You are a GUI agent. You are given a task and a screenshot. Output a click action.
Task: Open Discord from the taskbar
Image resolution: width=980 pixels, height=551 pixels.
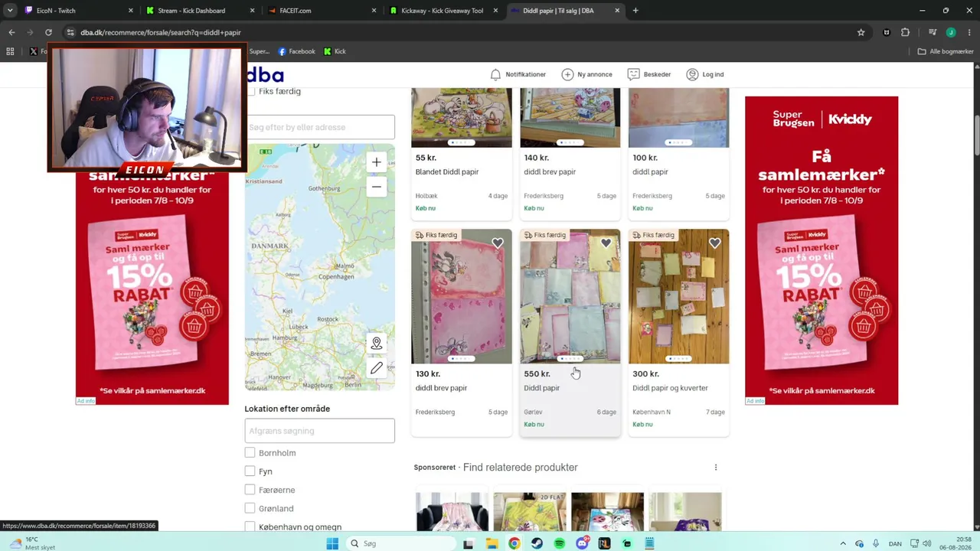[x=582, y=543]
